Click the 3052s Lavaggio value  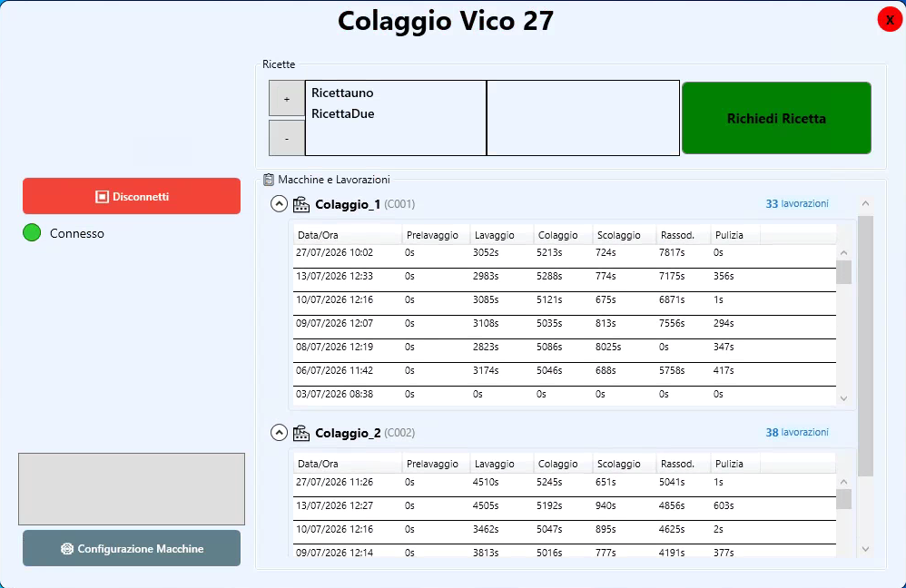point(486,252)
